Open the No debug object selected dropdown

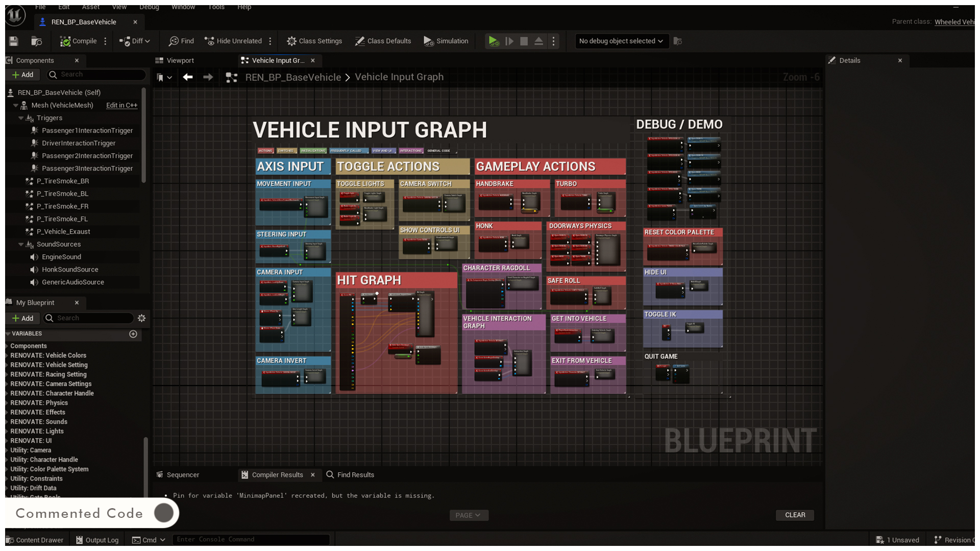pos(621,41)
